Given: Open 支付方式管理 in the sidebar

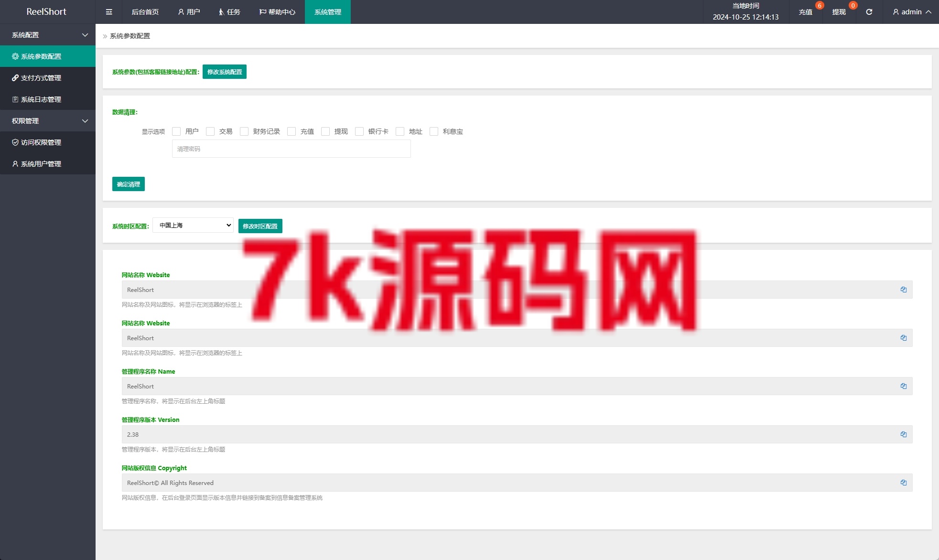Looking at the screenshot, I should pos(48,78).
